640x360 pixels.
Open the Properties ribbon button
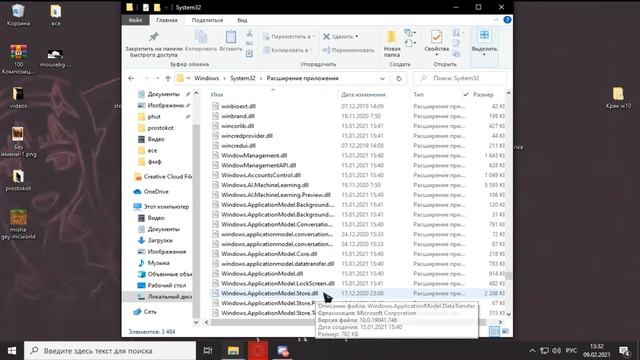click(x=436, y=42)
